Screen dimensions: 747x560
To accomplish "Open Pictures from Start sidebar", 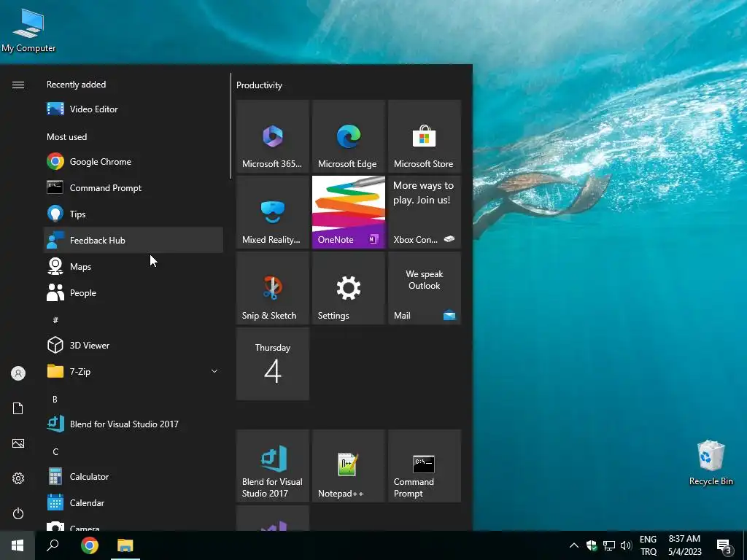I will coord(18,443).
